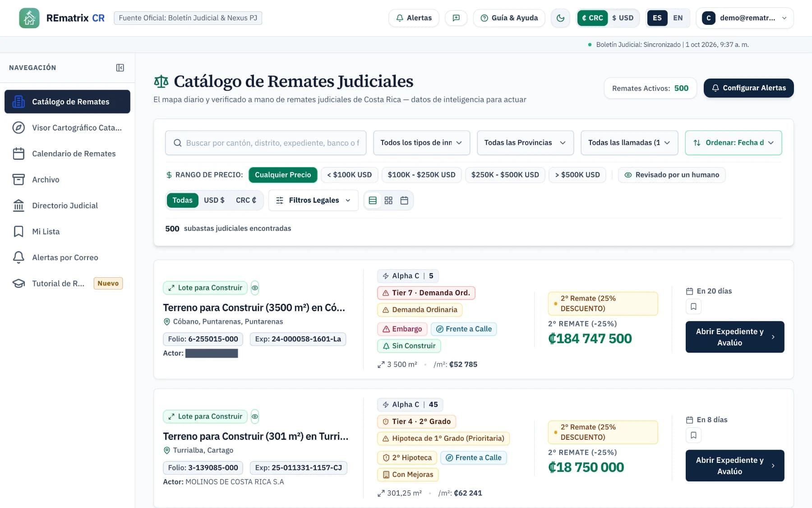The height and width of the screenshot is (508, 812).
Task: Open the feedback message icon in header
Action: [x=456, y=18]
